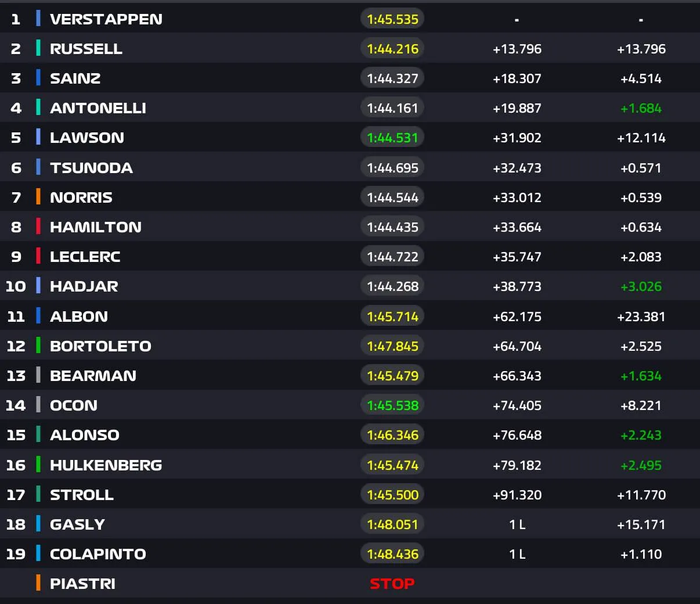Select ALBON's lap time 1:45.714 pill
Image resolution: width=700 pixels, height=604 pixels.
(392, 317)
